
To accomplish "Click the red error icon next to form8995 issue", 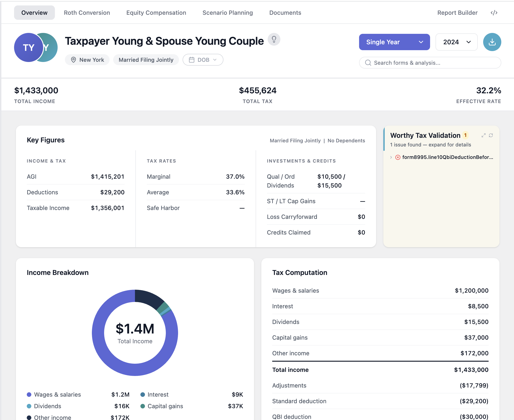I will point(398,157).
